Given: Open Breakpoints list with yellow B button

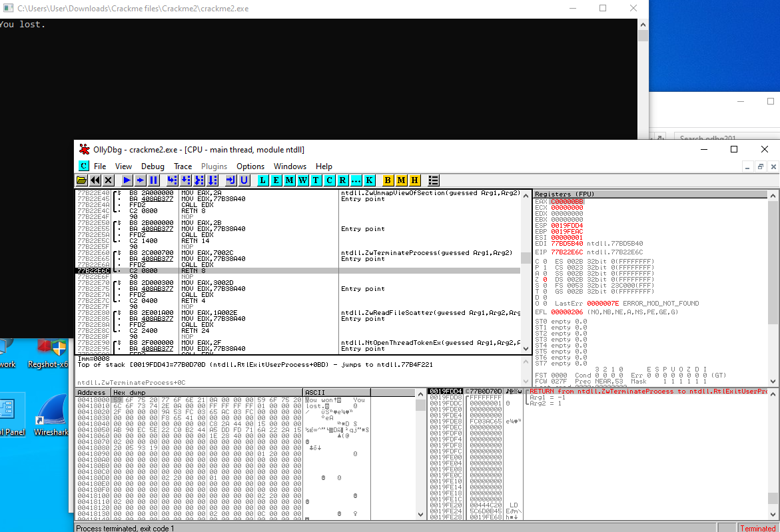Looking at the screenshot, I should 388,180.
